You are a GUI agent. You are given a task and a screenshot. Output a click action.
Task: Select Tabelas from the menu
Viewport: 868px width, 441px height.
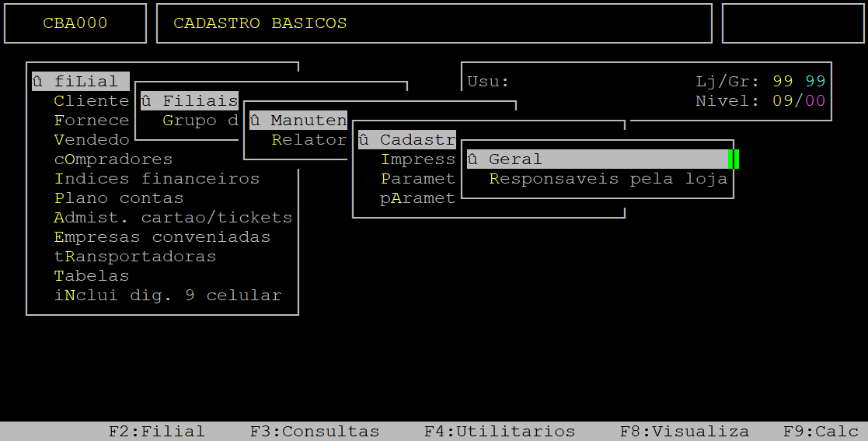point(91,276)
